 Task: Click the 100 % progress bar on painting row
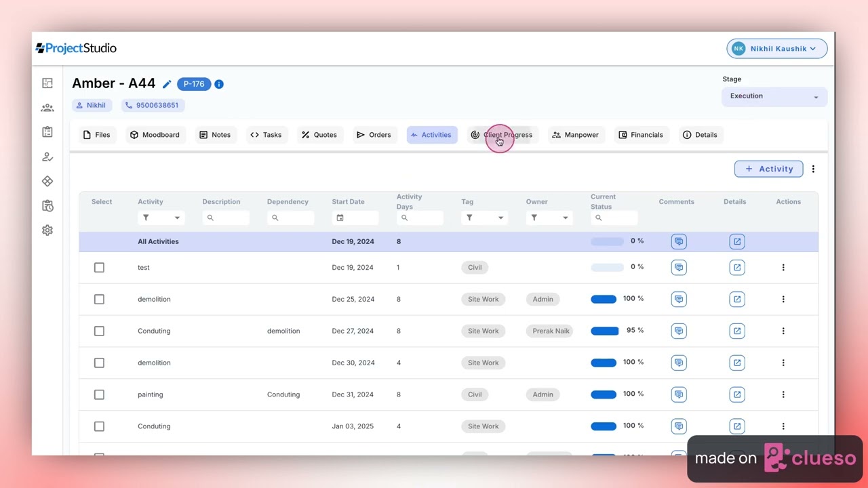tap(604, 394)
